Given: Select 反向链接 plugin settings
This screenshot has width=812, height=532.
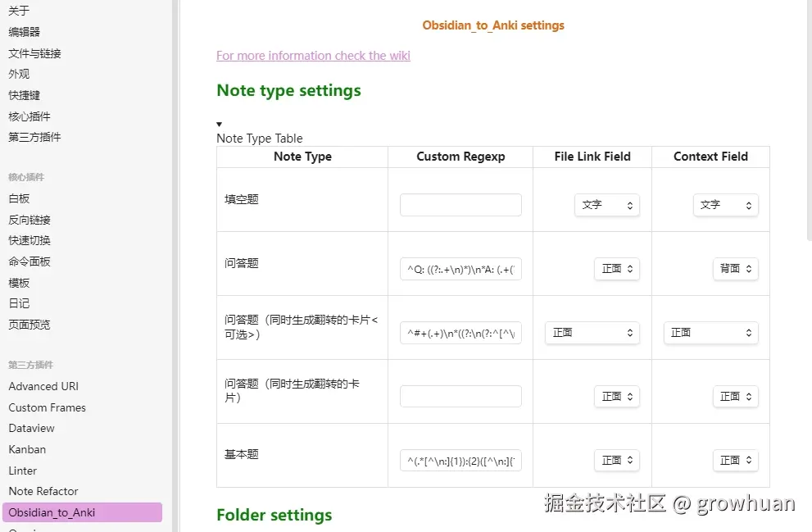Looking at the screenshot, I should 29,220.
